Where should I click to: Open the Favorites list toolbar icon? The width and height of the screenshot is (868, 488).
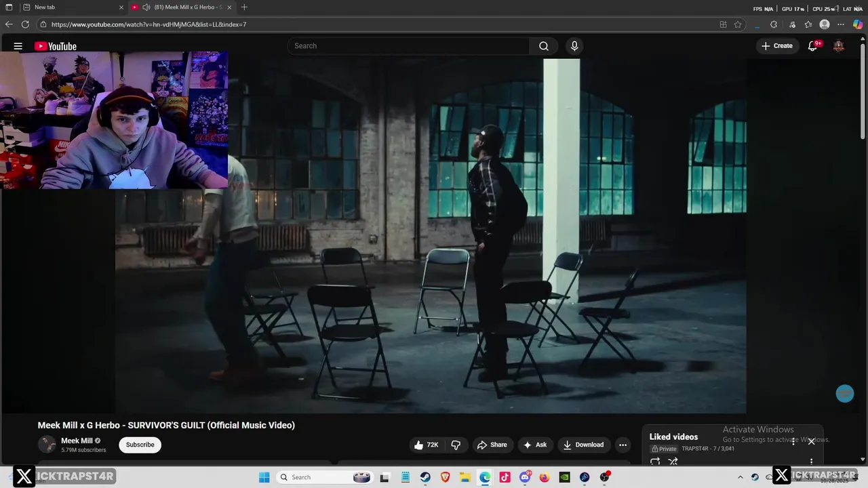pyautogui.click(x=808, y=24)
